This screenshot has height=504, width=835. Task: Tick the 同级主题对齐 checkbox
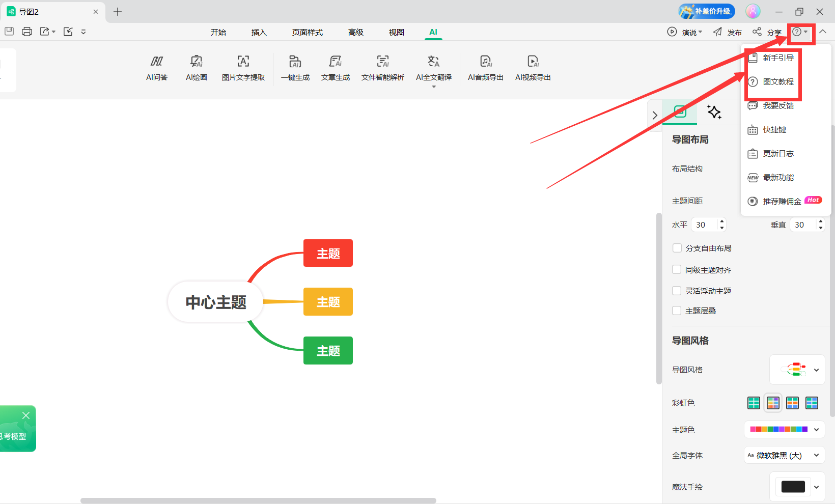677,269
